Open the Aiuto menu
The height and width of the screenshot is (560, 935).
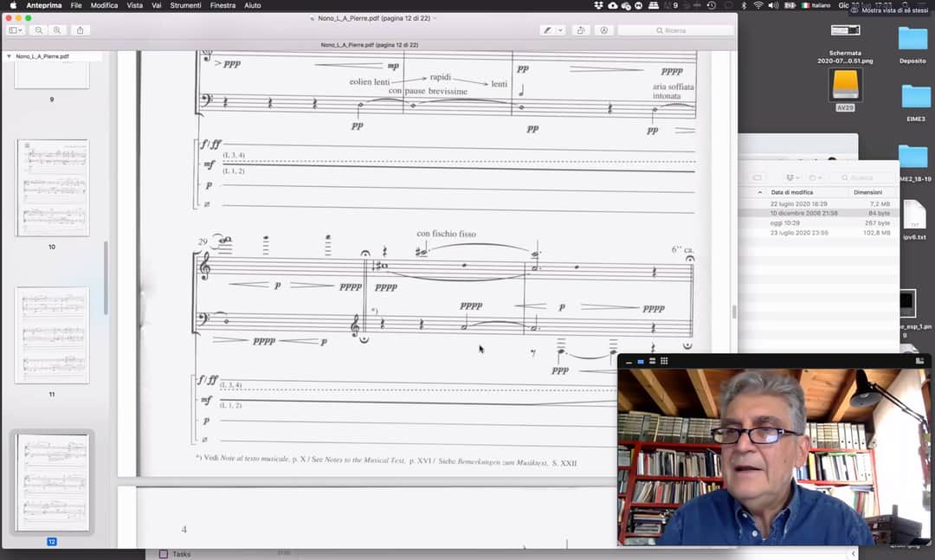pyautogui.click(x=252, y=5)
